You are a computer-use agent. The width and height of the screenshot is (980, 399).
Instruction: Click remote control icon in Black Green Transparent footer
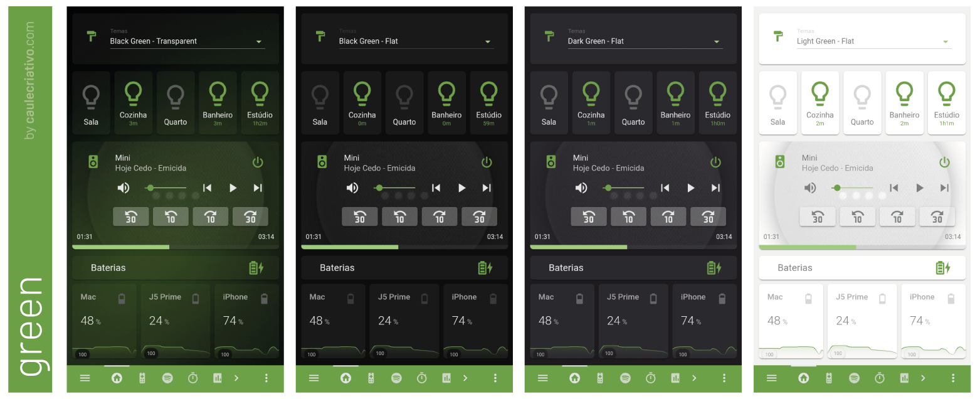coord(142,378)
